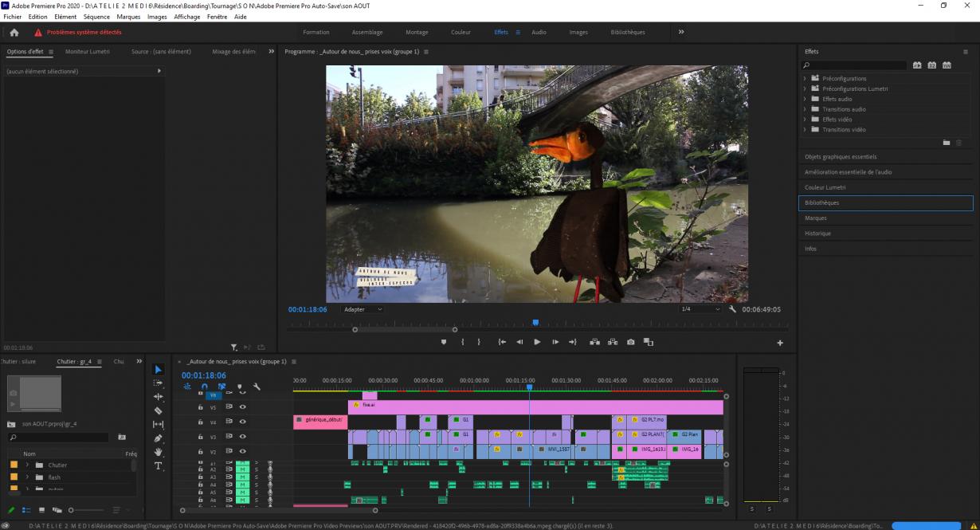Filter effects by YUV icon
The height and width of the screenshot is (530, 980).
click(947, 65)
